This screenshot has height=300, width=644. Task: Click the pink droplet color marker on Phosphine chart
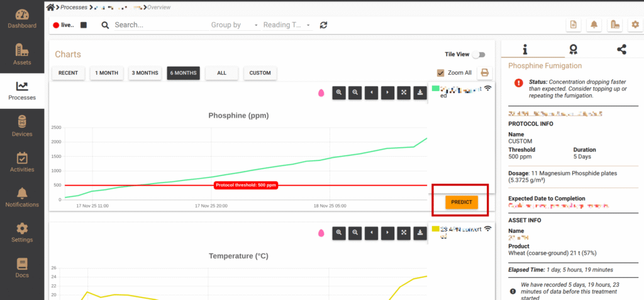[x=321, y=93]
